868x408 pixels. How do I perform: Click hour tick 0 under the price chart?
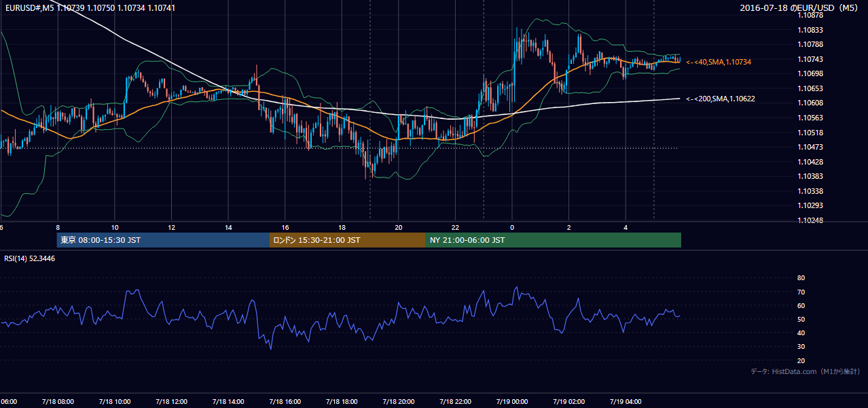pos(512,227)
